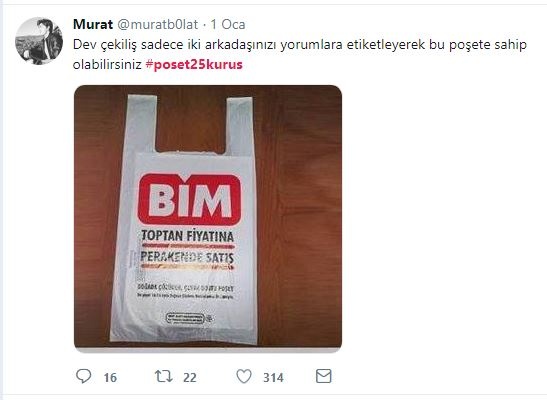Screen dimensions: 547x400
Task: Click the reply count 16
Action: click(110, 377)
